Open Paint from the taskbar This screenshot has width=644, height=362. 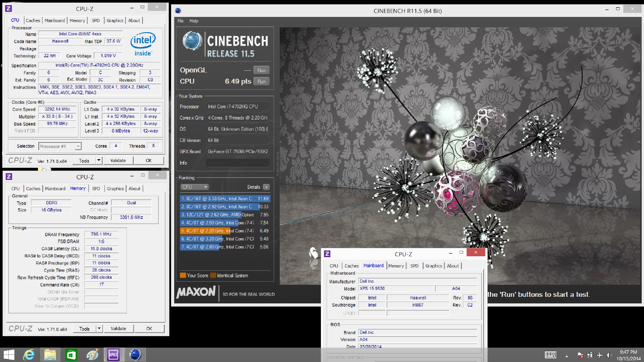[92, 355]
